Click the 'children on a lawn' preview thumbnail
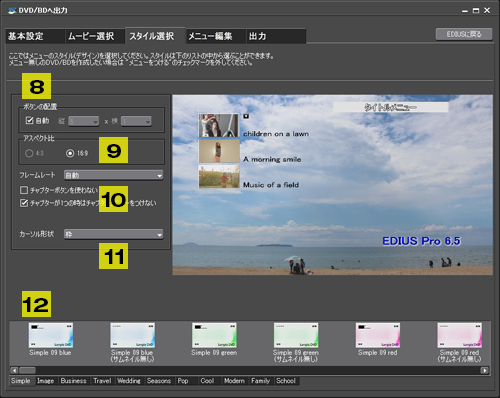 [219, 125]
